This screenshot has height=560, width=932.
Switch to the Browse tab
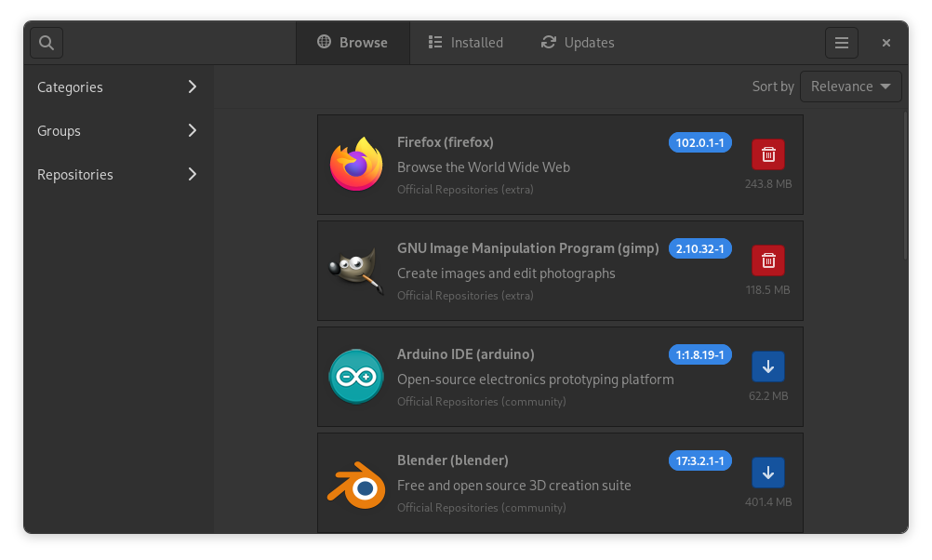click(353, 43)
